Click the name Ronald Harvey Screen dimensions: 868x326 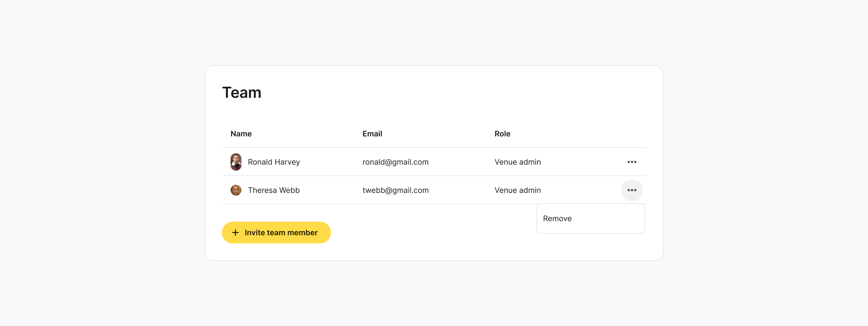coord(274,162)
